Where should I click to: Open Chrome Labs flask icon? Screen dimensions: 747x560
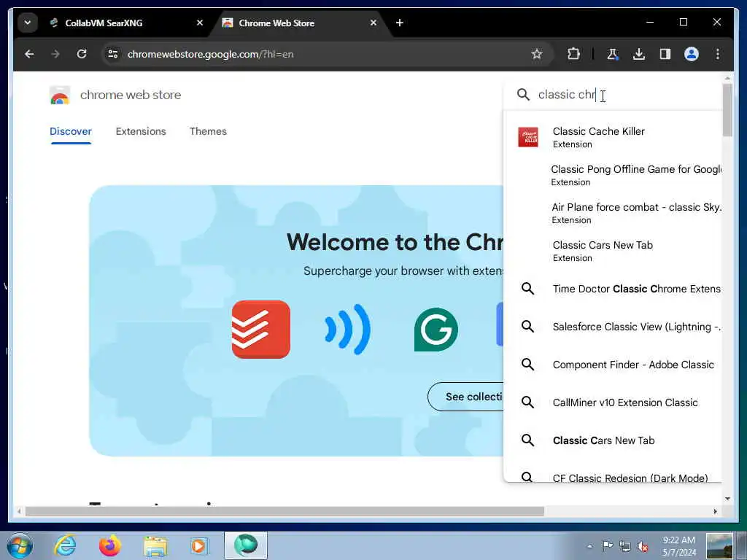coord(613,54)
